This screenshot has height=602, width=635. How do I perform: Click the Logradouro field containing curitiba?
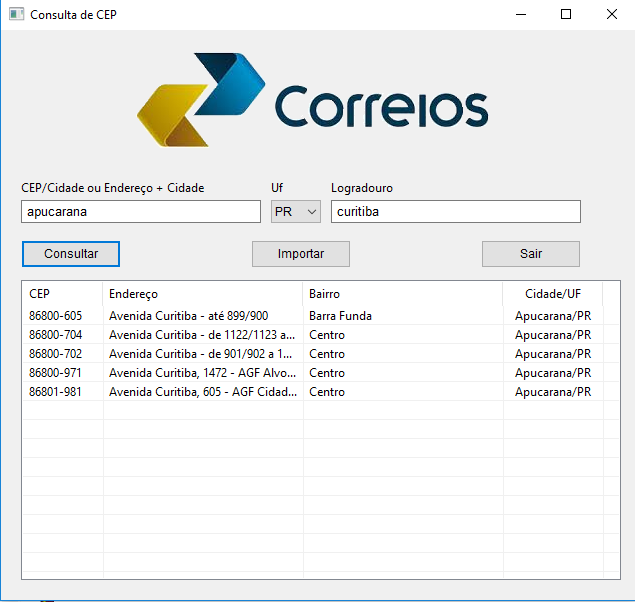pyautogui.click(x=455, y=212)
